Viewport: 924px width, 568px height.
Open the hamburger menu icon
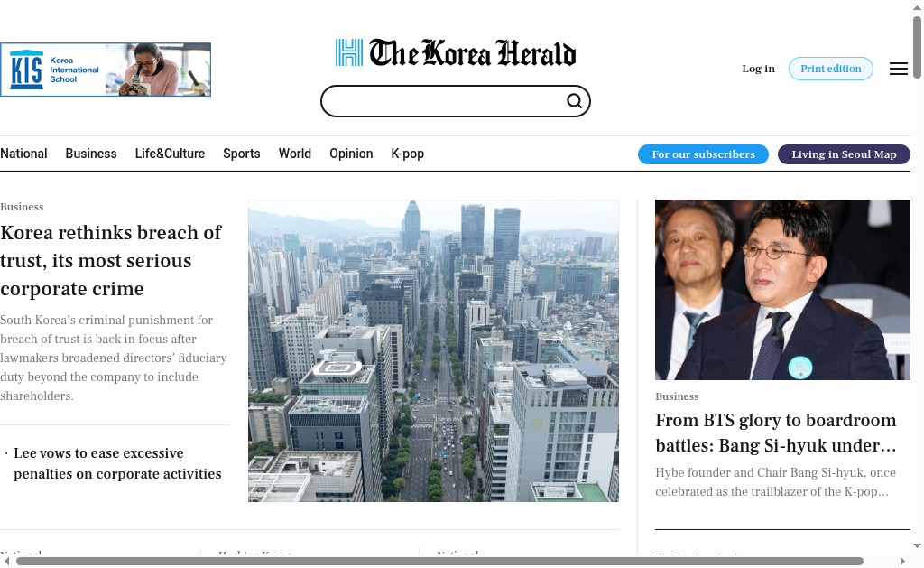[898, 69]
